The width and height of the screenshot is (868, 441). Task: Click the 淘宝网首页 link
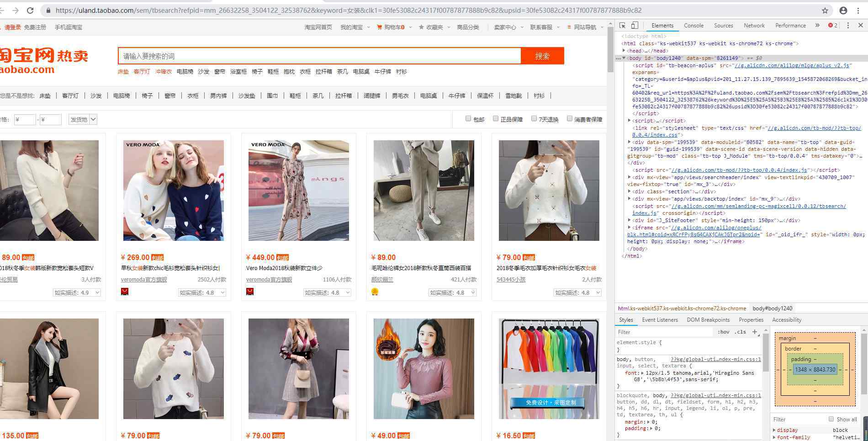click(x=318, y=27)
